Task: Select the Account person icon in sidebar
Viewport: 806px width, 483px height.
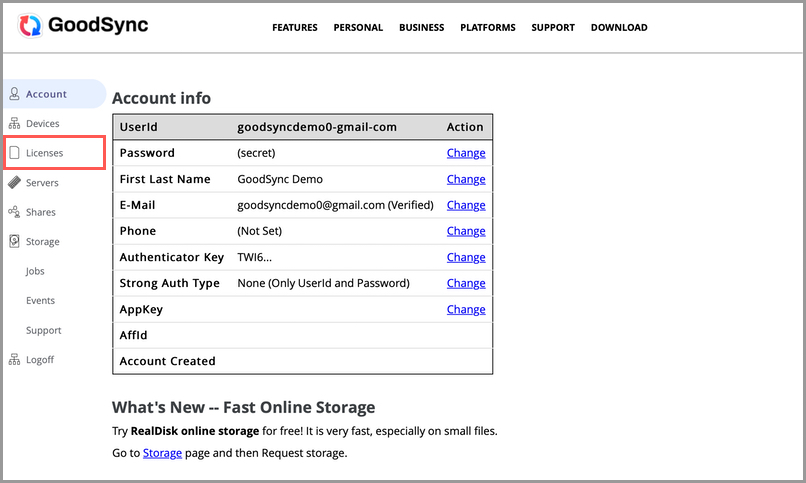Action: click(x=14, y=94)
